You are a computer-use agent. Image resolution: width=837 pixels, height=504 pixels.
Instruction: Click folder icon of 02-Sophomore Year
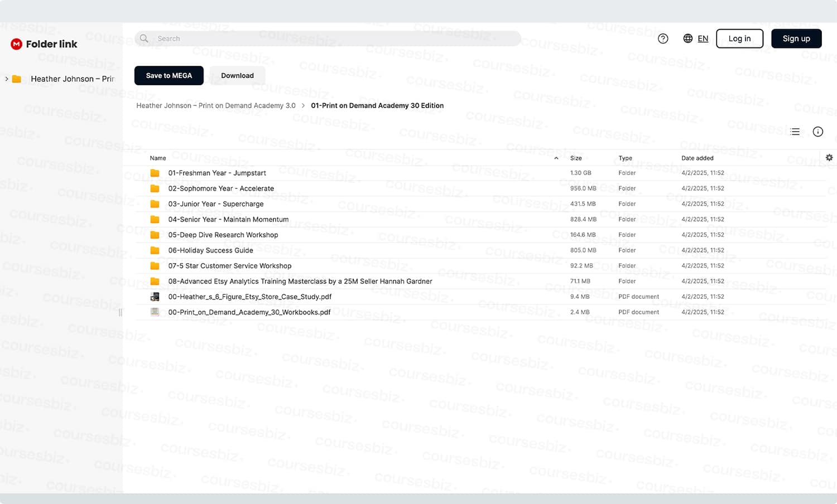155,188
